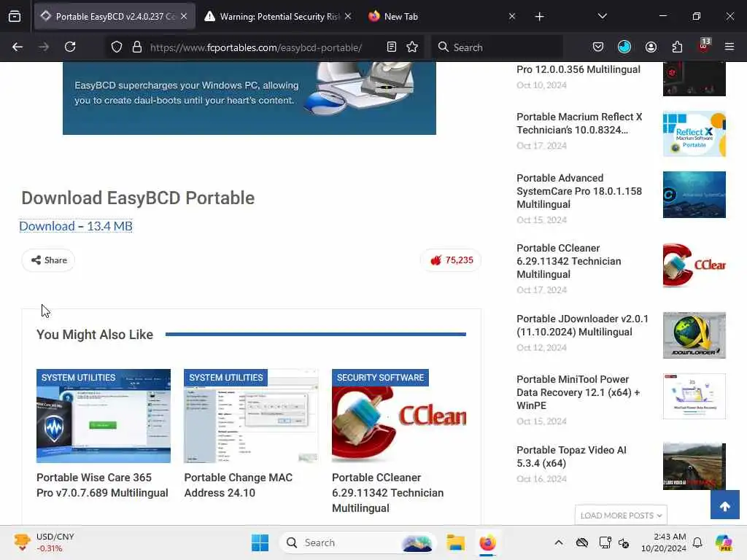Open the red extension with badge 13

click(704, 46)
